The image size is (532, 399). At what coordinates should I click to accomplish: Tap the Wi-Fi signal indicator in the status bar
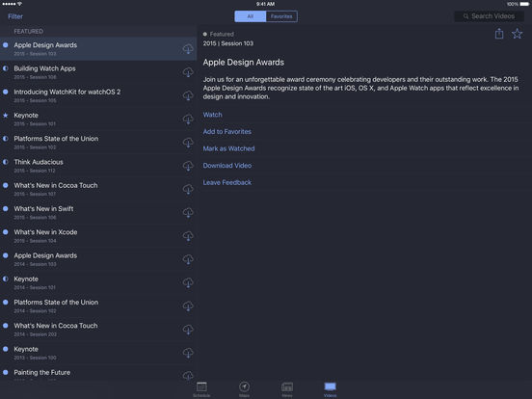coord(19,4)
